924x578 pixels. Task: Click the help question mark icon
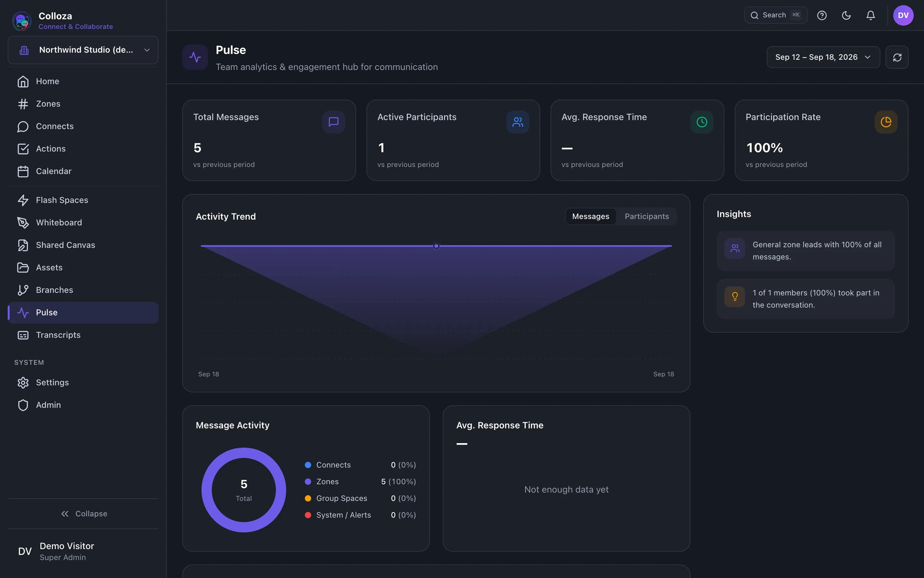coord(822,15)
